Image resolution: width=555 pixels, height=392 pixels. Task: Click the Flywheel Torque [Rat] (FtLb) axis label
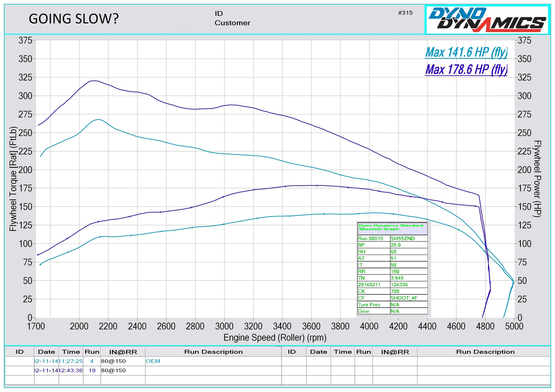pyautogui.click(x=13, y=179)
